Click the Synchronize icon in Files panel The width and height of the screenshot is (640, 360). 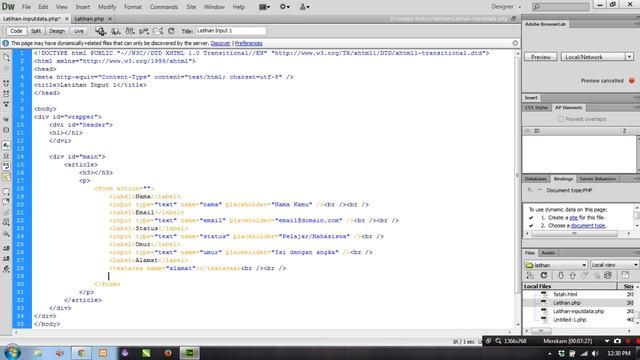tap(608, 276)
